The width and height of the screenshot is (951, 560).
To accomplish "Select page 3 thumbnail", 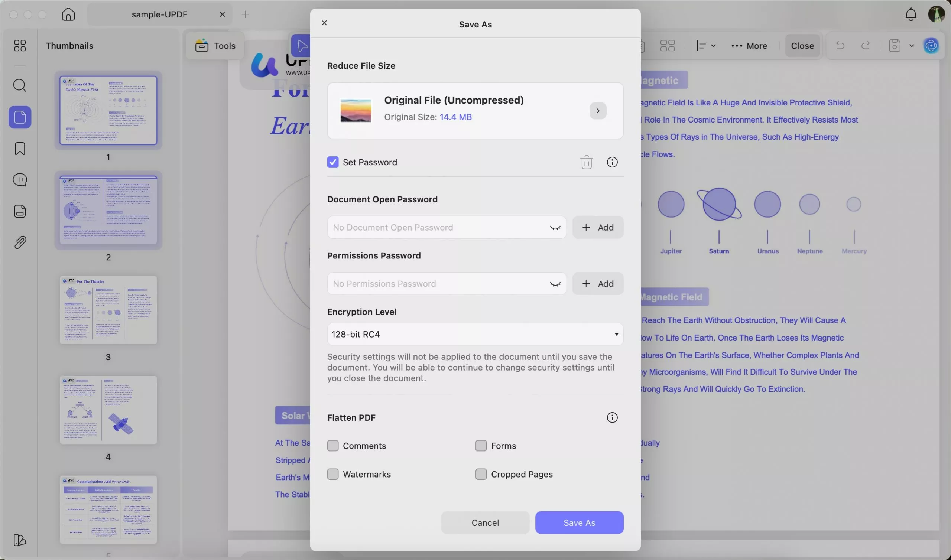I will coord(108,310).
